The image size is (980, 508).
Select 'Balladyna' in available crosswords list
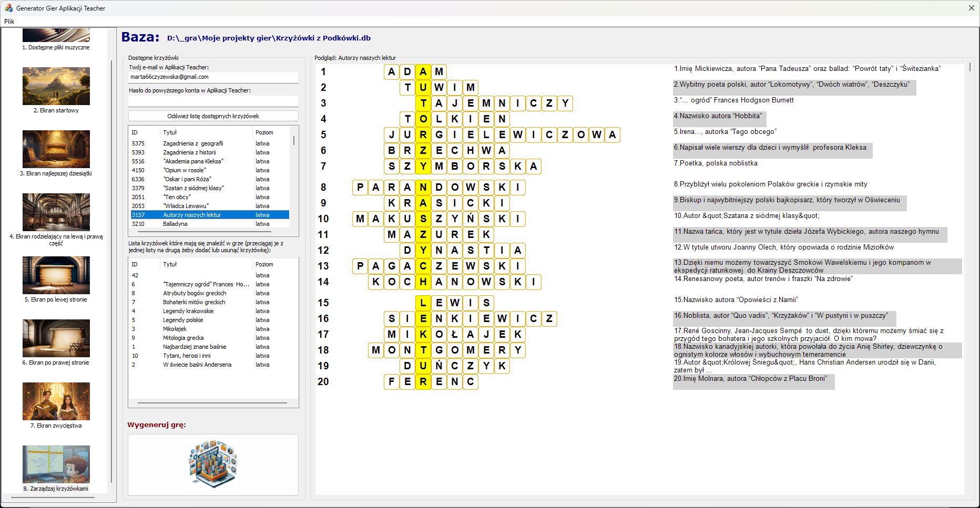pyautogui.click(x=175, y=224)
